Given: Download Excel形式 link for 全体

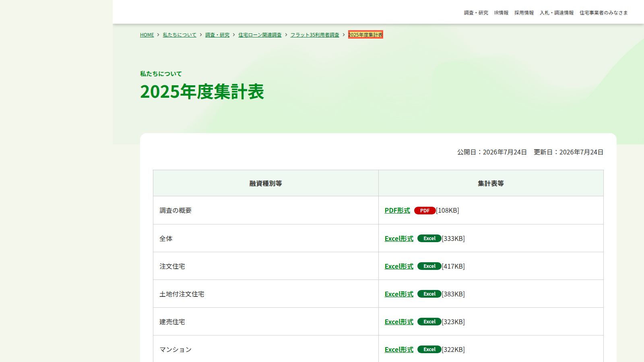Looking at the screenshot, I should tap(399, 239).
